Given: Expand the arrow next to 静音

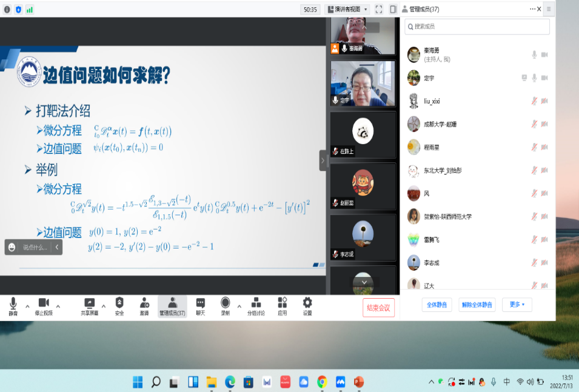Looking at the screenshot, I should tap(28, 305).
